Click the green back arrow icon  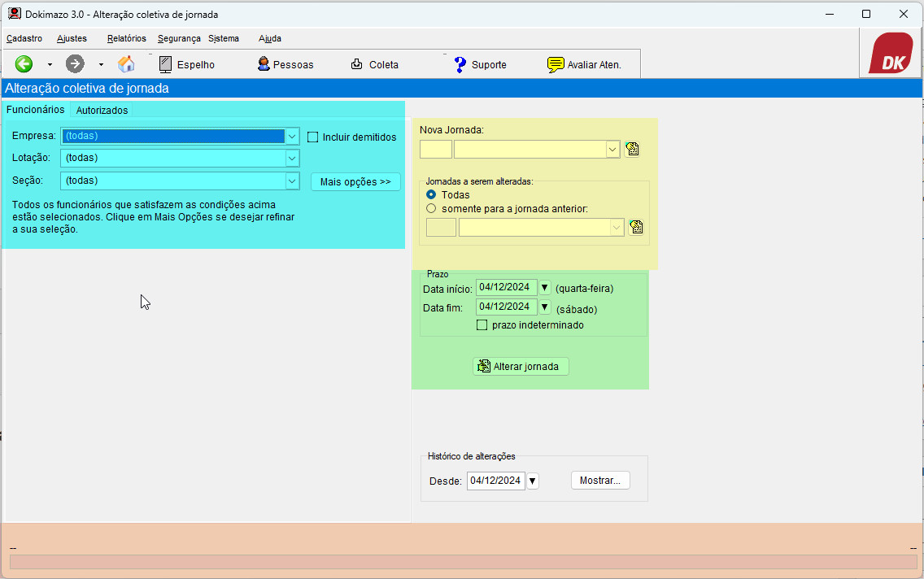[24, 64]
